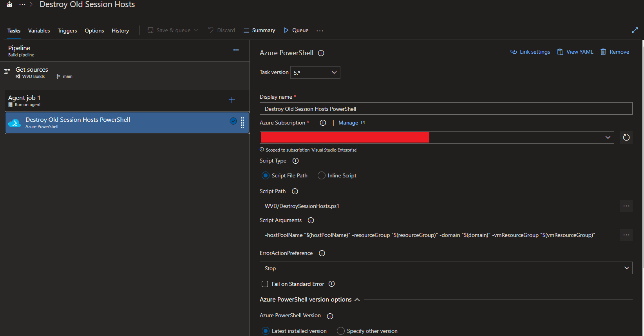Open the Triggers tab
The width and height of the screenshot is (644, 336).
click(67, 31)
